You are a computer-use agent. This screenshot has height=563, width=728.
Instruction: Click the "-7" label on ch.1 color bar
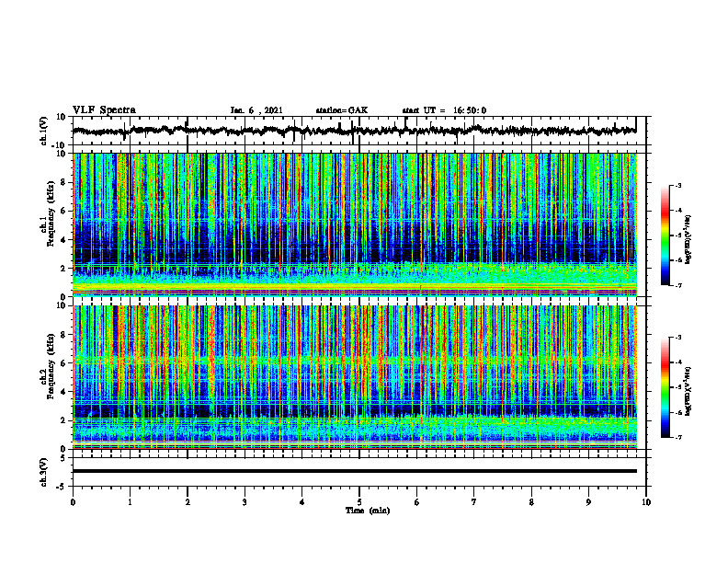click(x=678, y=285)
